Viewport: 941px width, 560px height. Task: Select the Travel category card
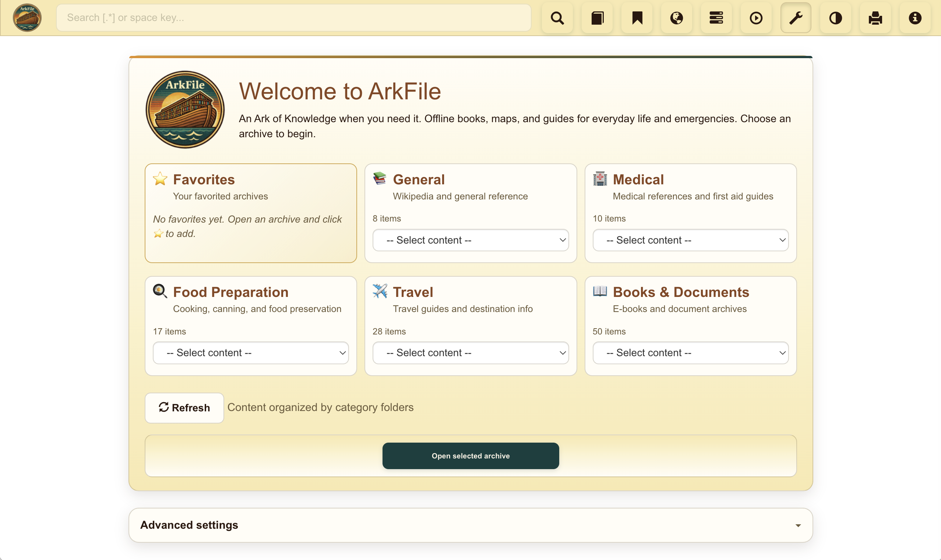point(470,326)
